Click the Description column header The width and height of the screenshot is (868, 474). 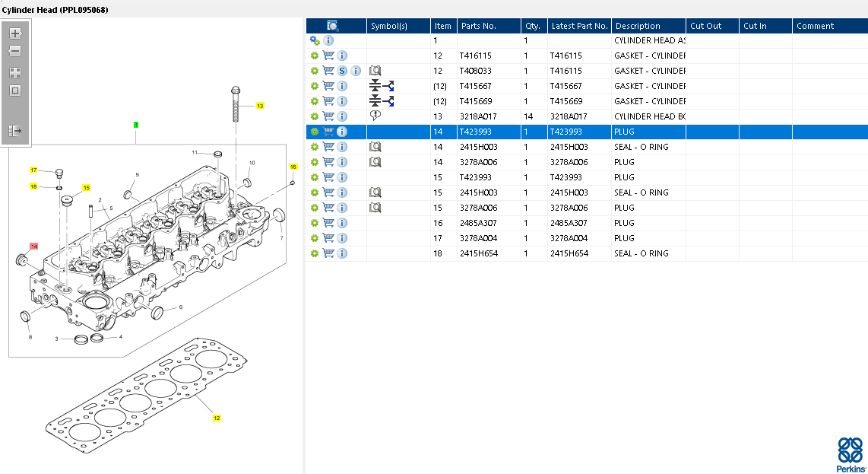click(x=638, y=26)
